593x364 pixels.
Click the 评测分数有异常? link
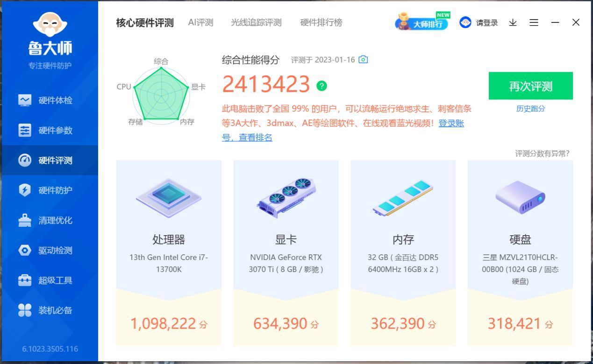(x=542, y=154)
